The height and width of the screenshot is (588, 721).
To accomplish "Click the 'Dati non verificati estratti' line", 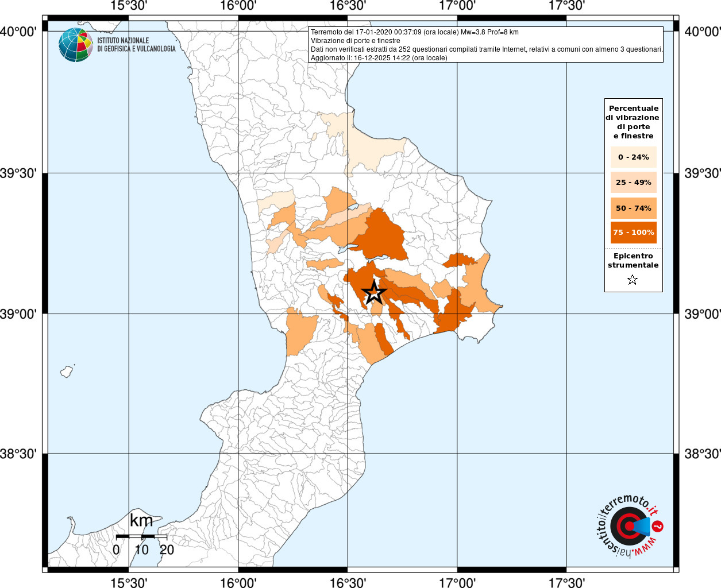I will (x=487, y=49).
